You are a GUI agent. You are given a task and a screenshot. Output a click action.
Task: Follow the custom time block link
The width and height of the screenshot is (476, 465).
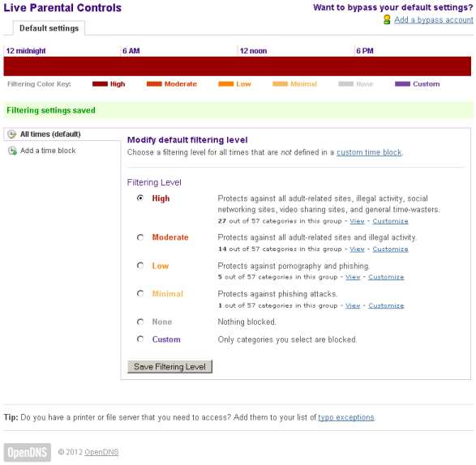(369, 152)
